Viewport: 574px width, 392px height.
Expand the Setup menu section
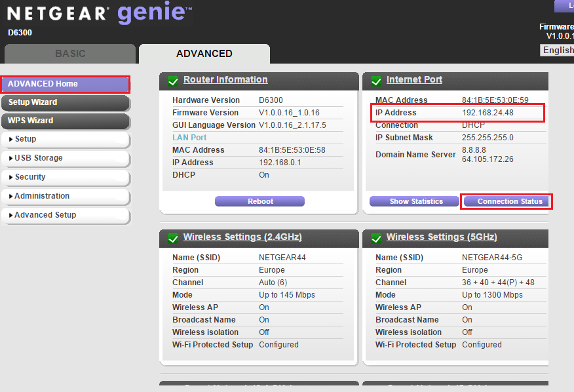(66, 139)
